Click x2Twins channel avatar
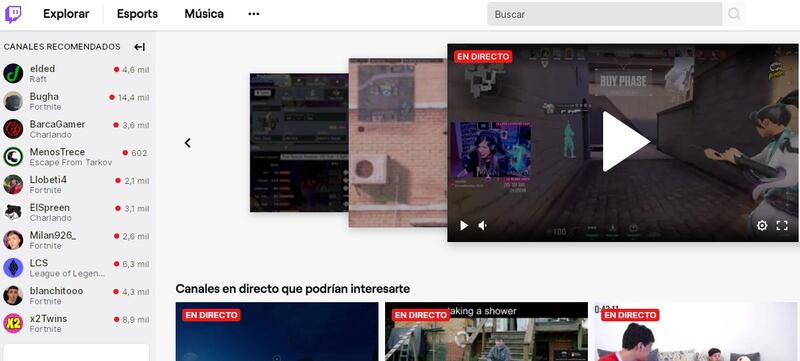 pyautogui.click(x=13, y=323)
